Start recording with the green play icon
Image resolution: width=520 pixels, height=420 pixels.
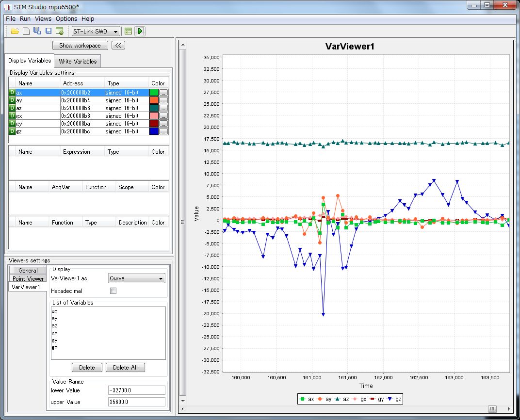click(140, 31)
